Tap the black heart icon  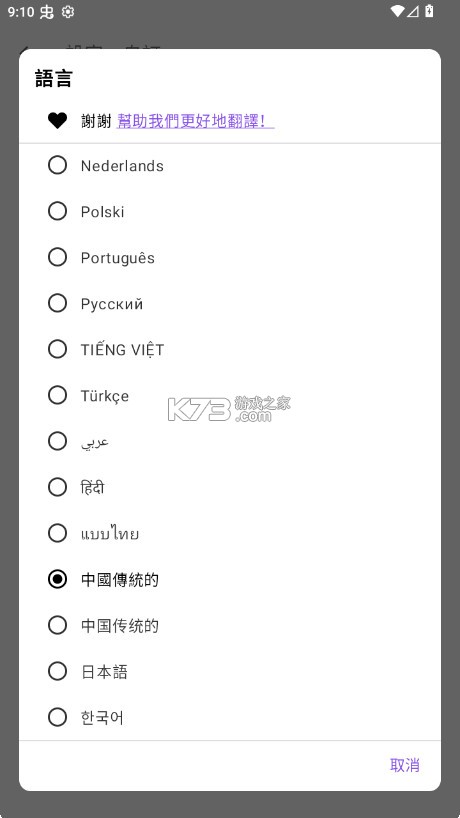click(x=57, y=121)
